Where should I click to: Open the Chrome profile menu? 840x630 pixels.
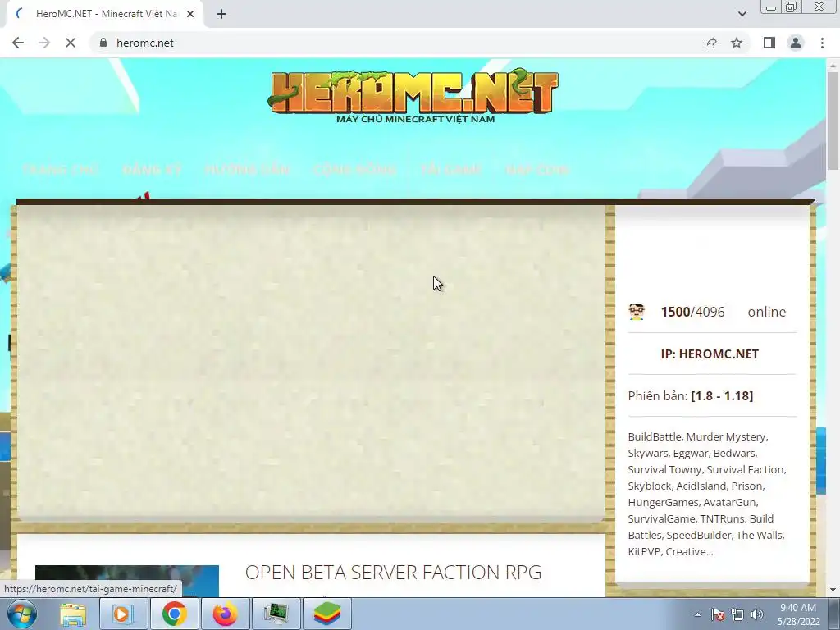pos(796,43)
